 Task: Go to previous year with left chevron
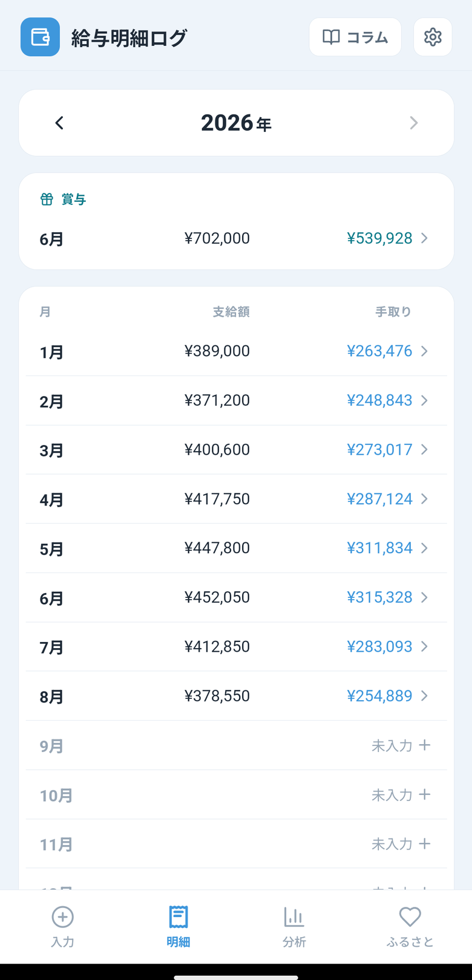pyautogui.click(x=59, y=123)
